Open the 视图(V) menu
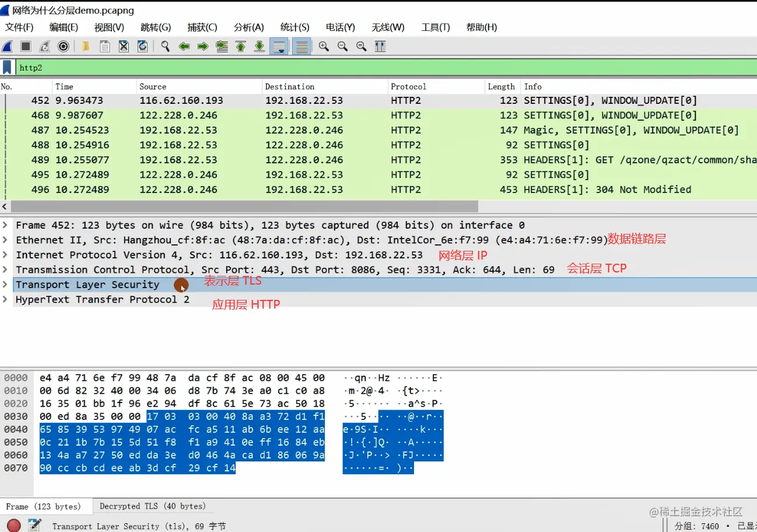 [109, 27]
